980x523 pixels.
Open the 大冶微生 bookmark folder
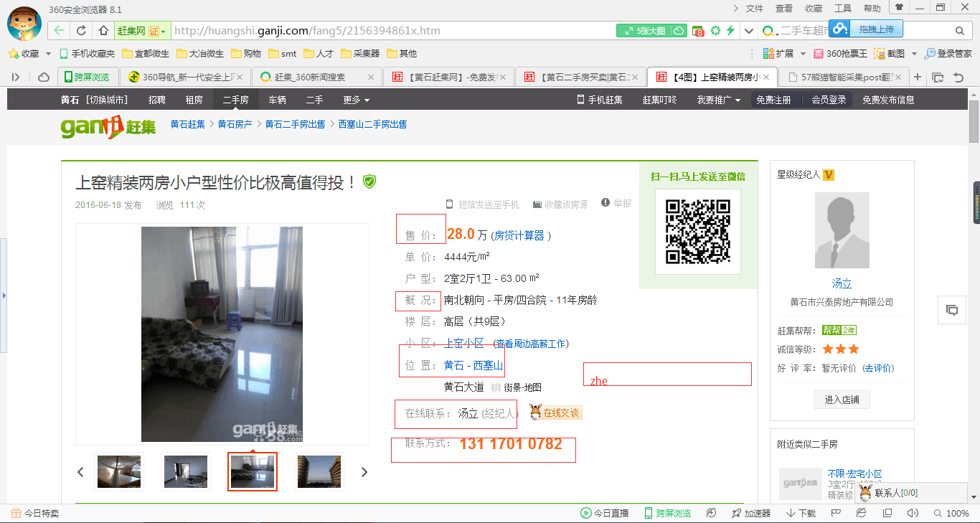(x=200, y=54)
